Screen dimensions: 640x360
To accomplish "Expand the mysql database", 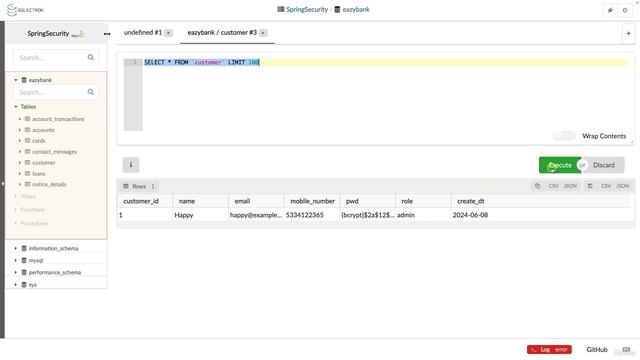I will tap(16, 260).
